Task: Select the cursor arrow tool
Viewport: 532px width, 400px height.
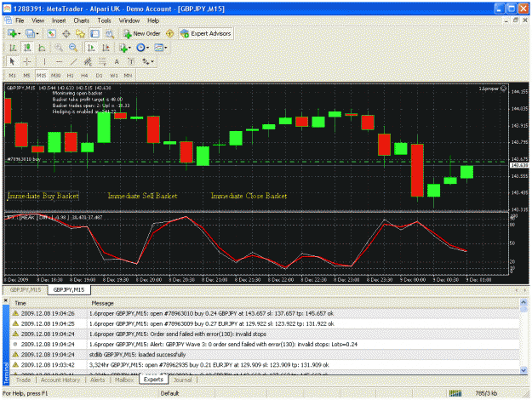Action: 12,62
